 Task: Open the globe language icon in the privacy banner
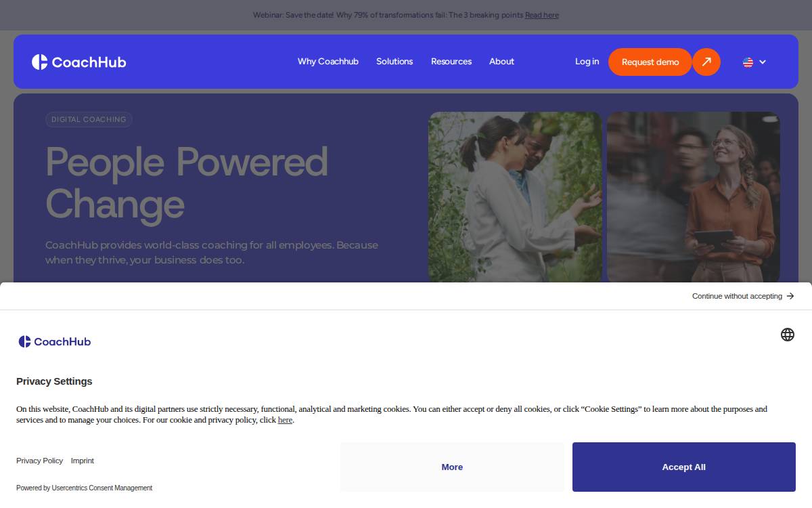(788, 335)
